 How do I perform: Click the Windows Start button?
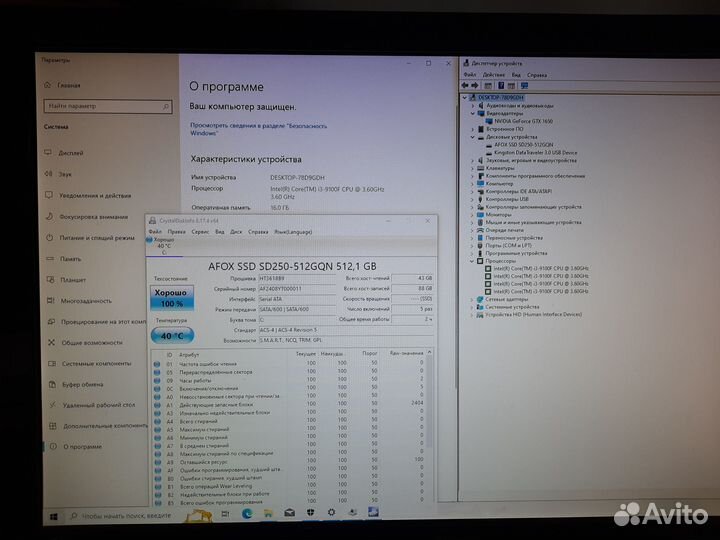point(54,517)
